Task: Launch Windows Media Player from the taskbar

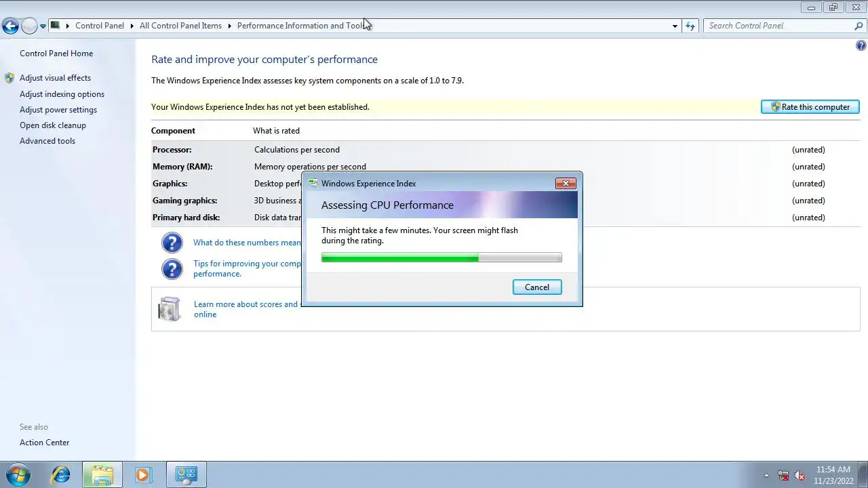Action: coord(143,474)
